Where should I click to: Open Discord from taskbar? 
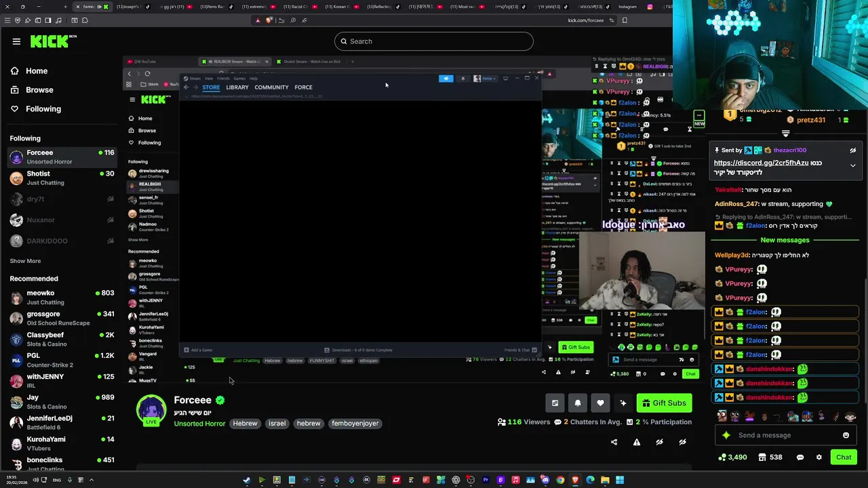pos(545,480)
